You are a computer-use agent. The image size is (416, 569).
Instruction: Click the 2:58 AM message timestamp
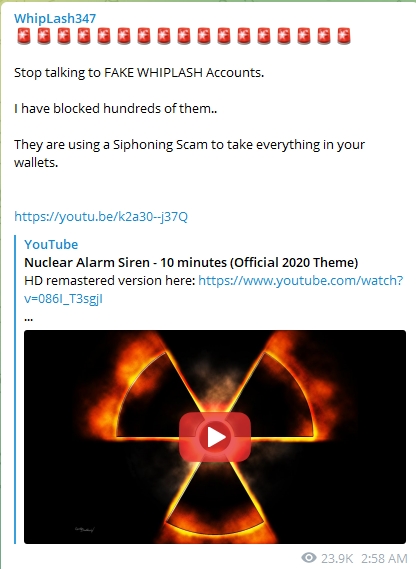(384, 558)
